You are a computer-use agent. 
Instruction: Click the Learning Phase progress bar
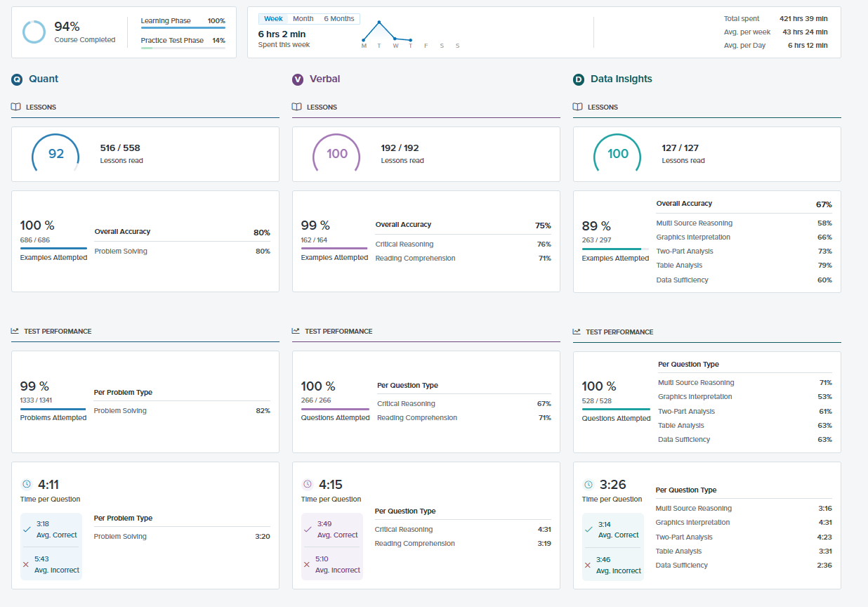183,28
